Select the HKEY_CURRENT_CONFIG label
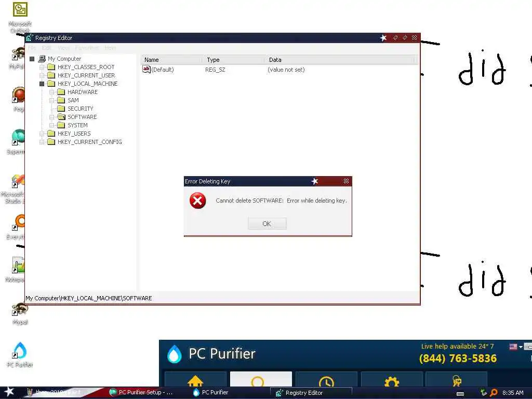Viewport: 532px width, 399px height. point(89,142)
